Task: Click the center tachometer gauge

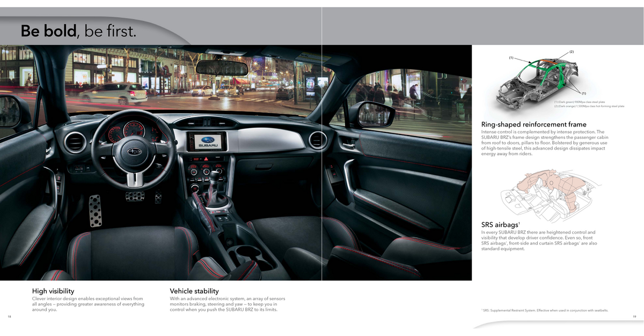Action: 134,130
